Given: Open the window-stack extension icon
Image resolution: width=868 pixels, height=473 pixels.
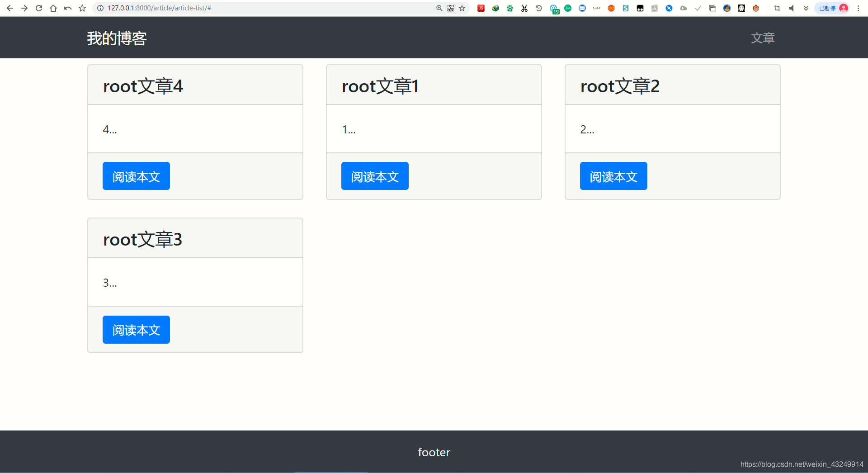Looking at the screenshot, I should [712, 8].
